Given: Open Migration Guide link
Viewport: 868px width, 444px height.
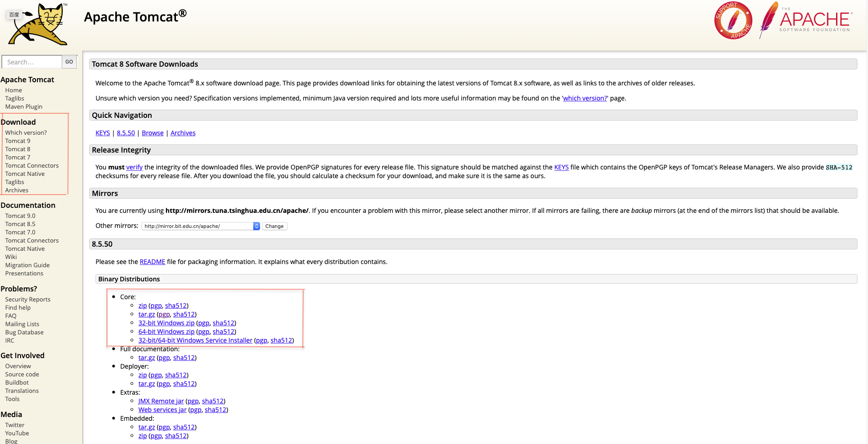Looking at the screenshot, I should coord(27,265).
